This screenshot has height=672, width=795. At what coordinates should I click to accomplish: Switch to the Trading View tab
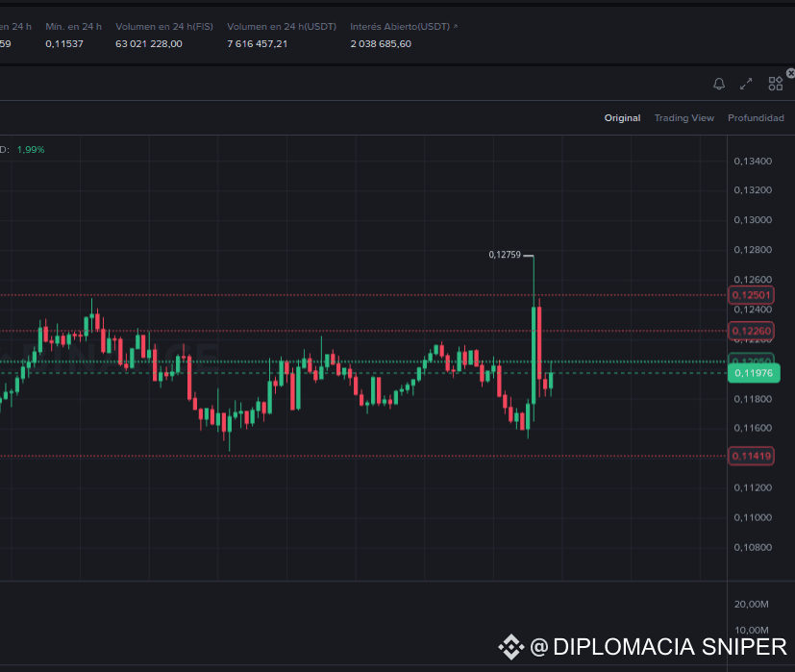[683, 117]
